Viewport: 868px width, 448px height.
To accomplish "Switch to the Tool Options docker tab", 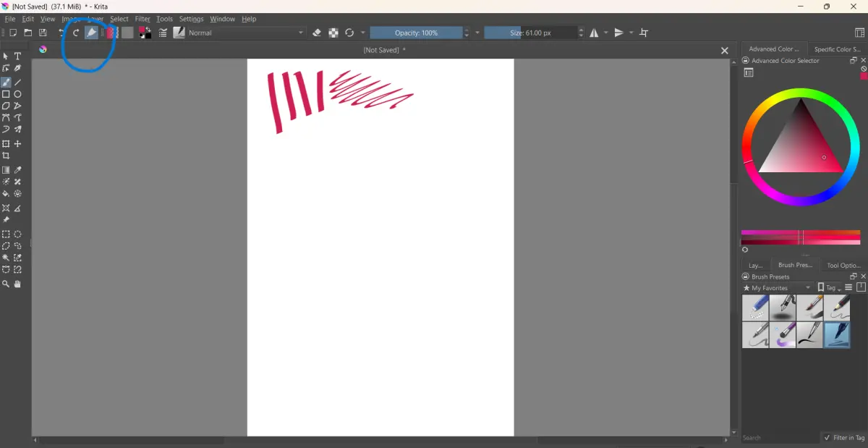I will pos(843,266).
